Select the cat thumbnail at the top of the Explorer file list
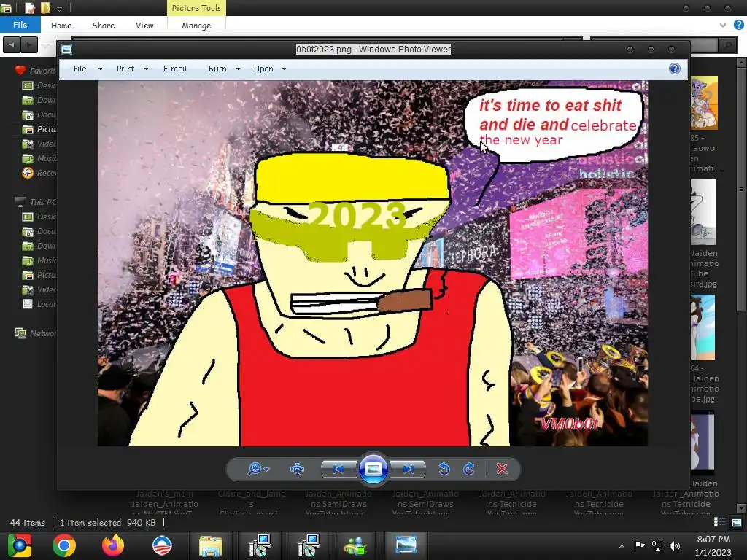The image size is (747, 560). click(704, 103)
